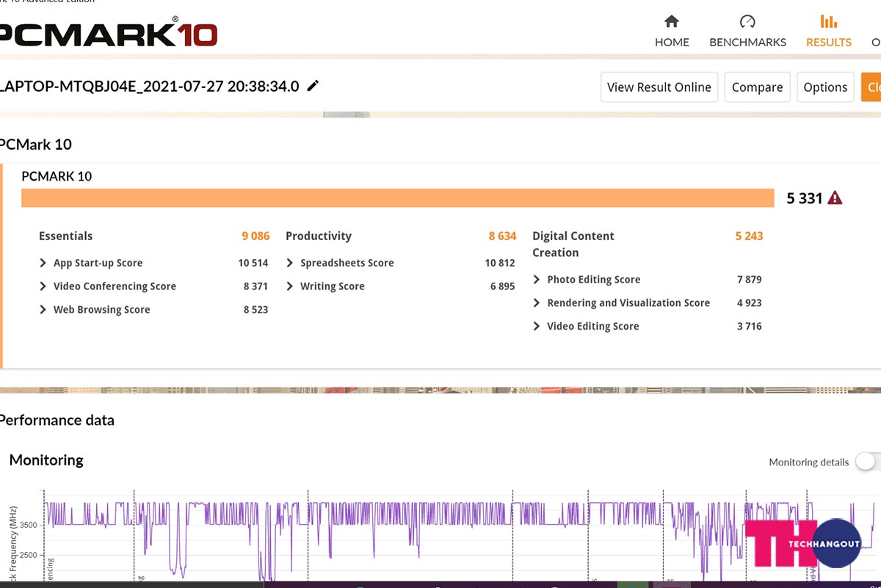This screenshot has height=588, width=881.
Task: Click the Digital Content Creation heading
Action: [x=573, y=244]
